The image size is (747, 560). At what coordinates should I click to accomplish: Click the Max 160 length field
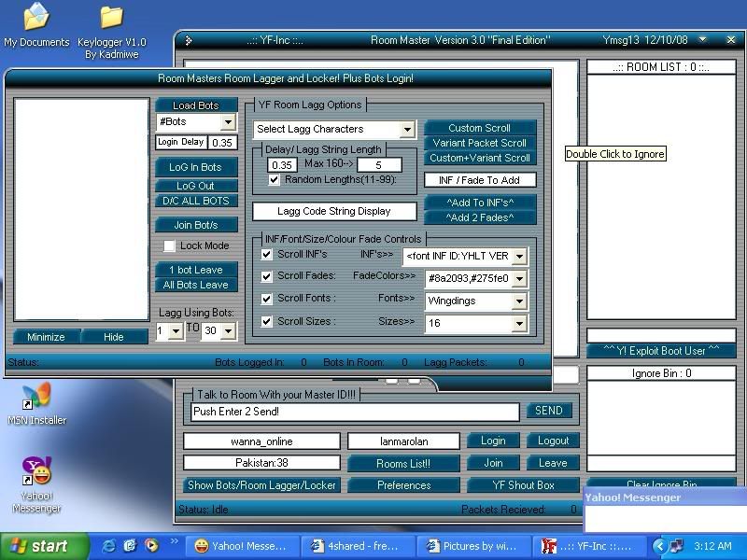tap(379, 165)
